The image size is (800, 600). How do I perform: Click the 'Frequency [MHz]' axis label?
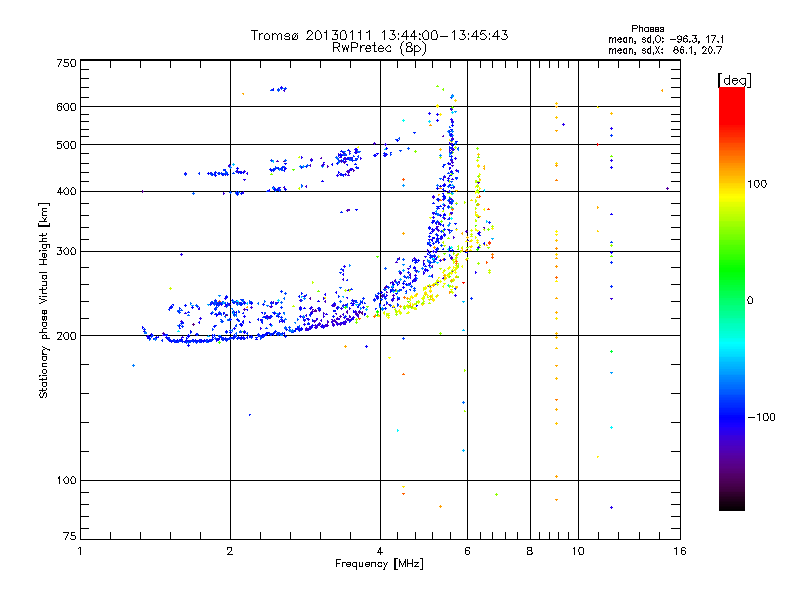point(379,564)
